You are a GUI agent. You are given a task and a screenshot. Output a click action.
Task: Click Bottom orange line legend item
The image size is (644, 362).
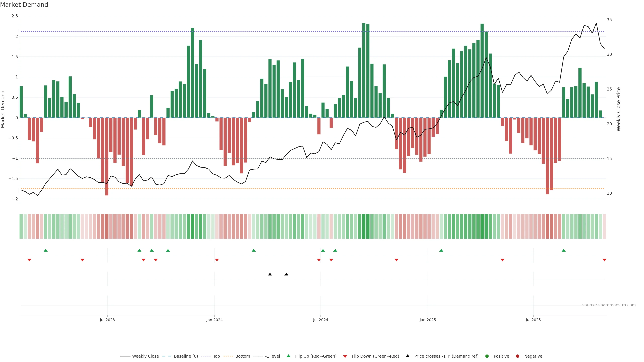pyautogui.click(x=242, y=356)
